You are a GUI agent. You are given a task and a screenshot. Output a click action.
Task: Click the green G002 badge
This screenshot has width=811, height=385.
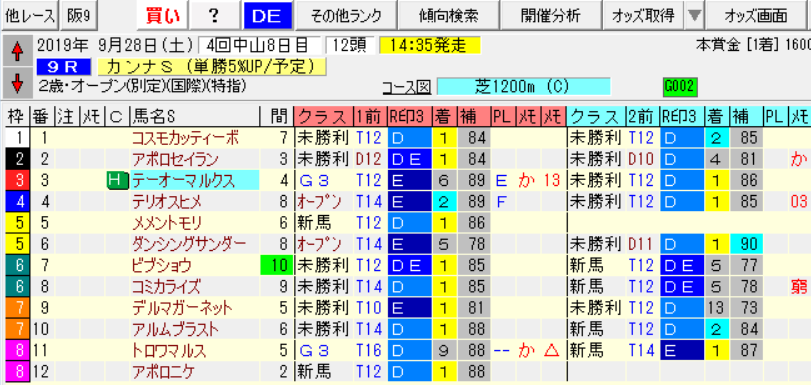point(680,87)
